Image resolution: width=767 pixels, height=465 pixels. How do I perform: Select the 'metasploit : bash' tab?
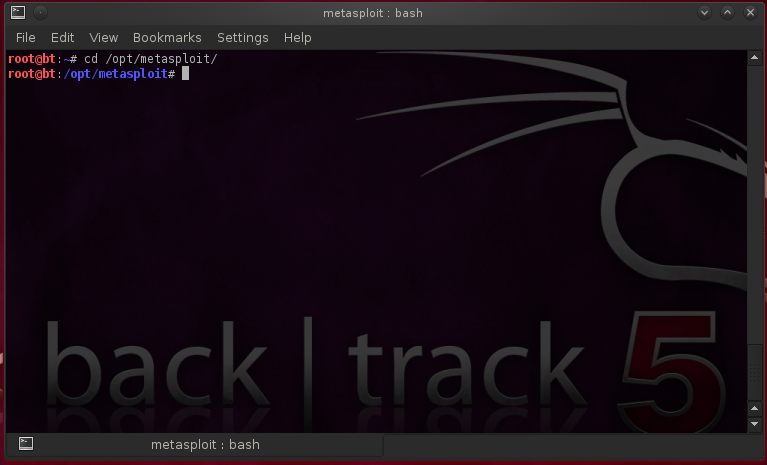195,444
